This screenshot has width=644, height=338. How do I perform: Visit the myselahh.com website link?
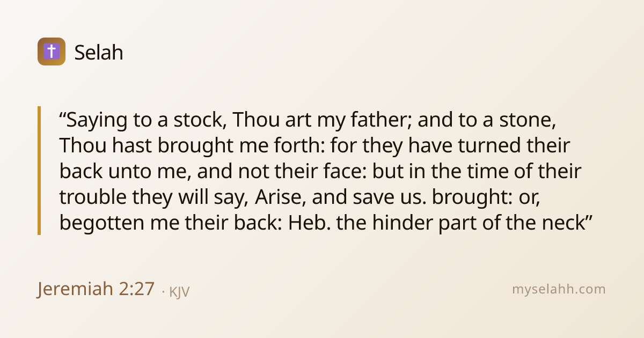(559, 290)
